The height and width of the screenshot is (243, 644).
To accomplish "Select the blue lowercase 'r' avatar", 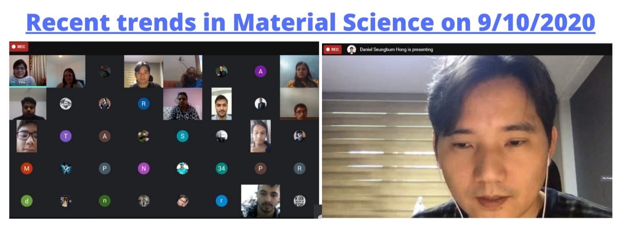I will (x=221, y=201).
